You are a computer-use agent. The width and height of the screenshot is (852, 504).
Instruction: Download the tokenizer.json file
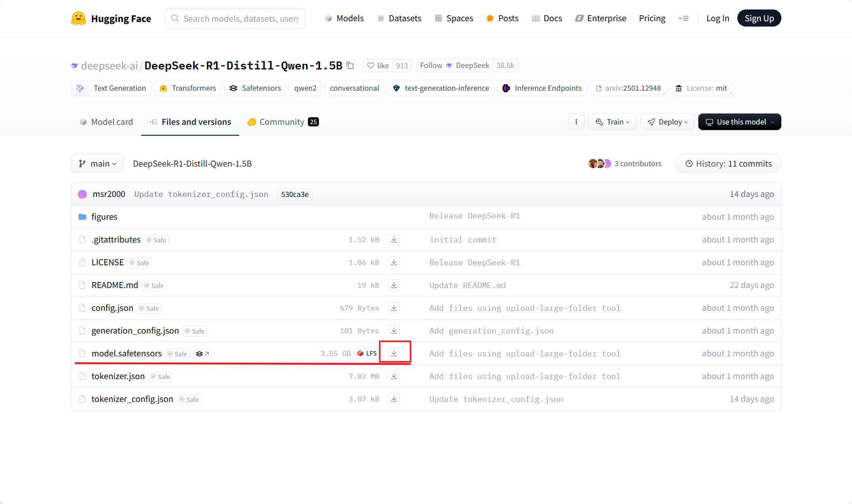(x=394, y=376)
